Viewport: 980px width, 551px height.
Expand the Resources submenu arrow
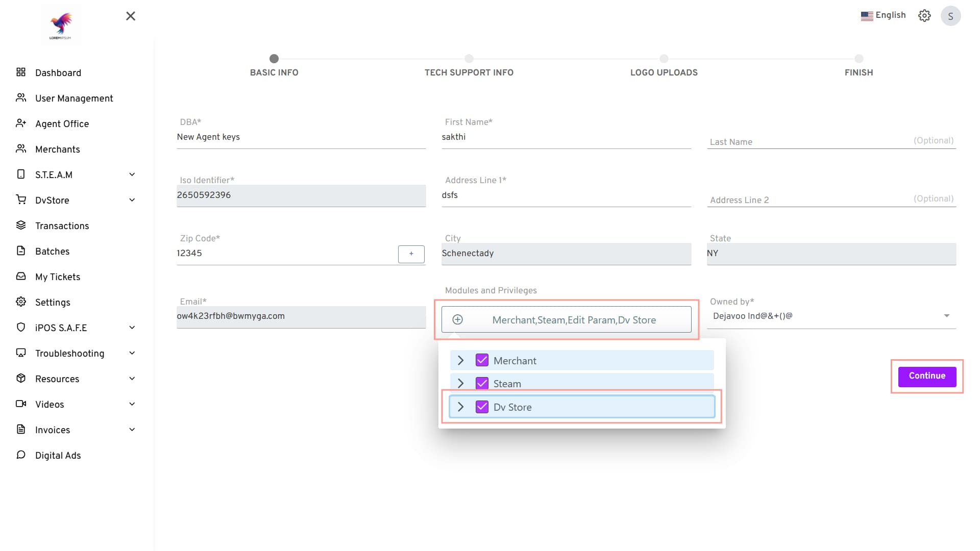132,379
